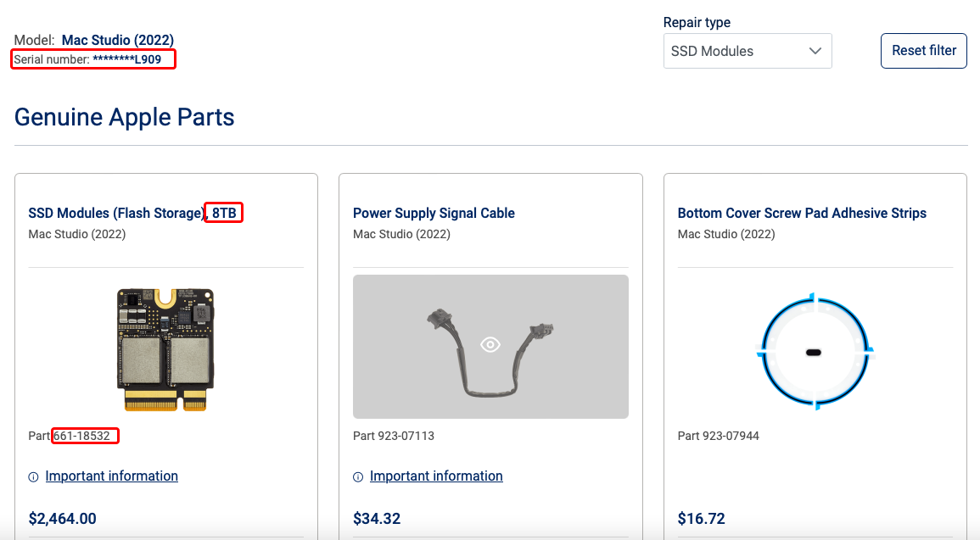
Task: Click info icon under Power Supply Cable part
Action: point(358,476)
